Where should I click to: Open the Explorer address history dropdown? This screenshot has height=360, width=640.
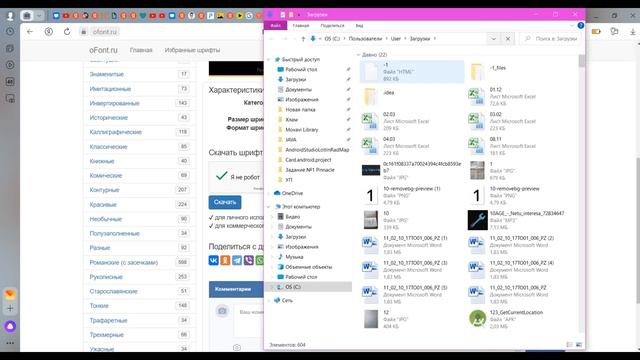pos(493,39)
